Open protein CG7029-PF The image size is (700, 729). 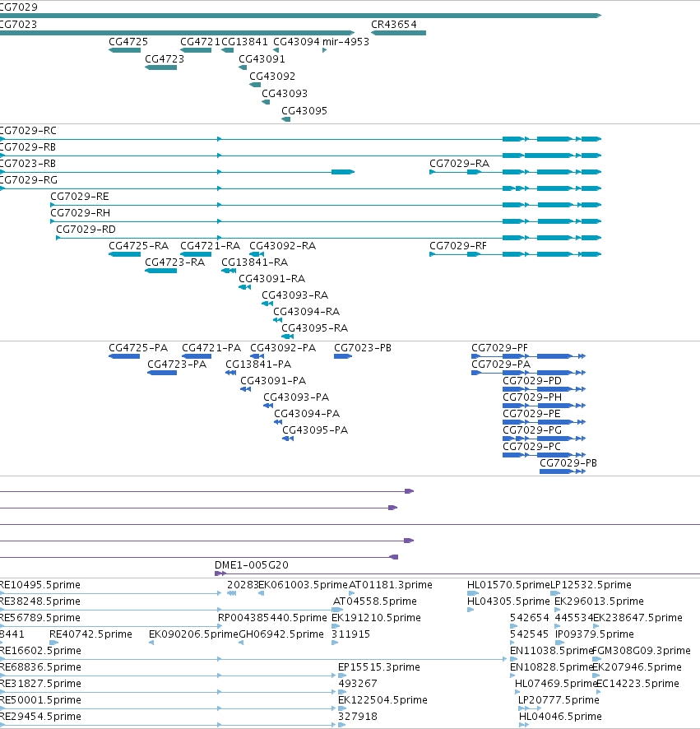[x=528, y=356]
